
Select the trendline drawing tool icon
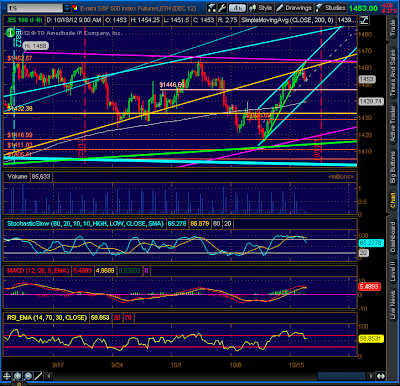pos(39,376)
